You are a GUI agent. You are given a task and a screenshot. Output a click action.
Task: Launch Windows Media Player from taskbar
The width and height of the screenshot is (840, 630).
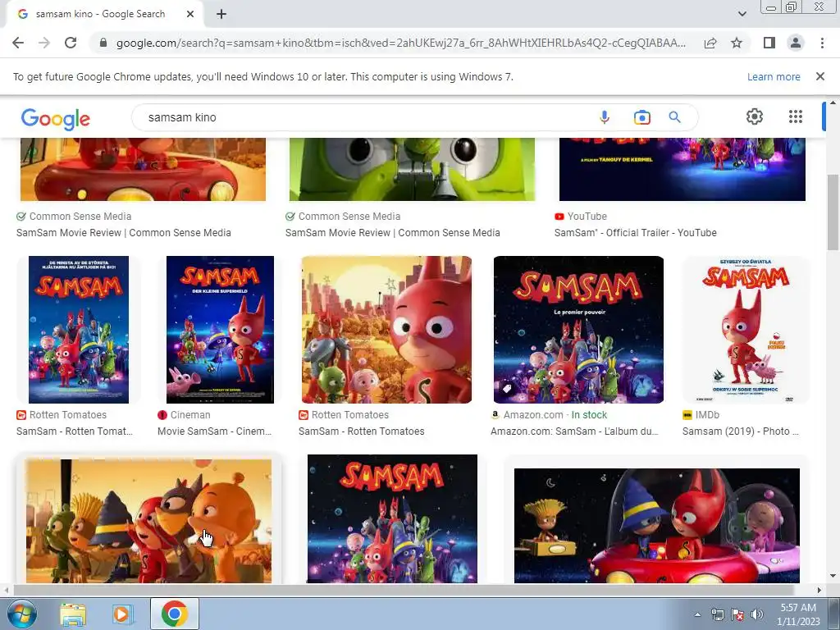pyautogui.click(x=122, y=614)
